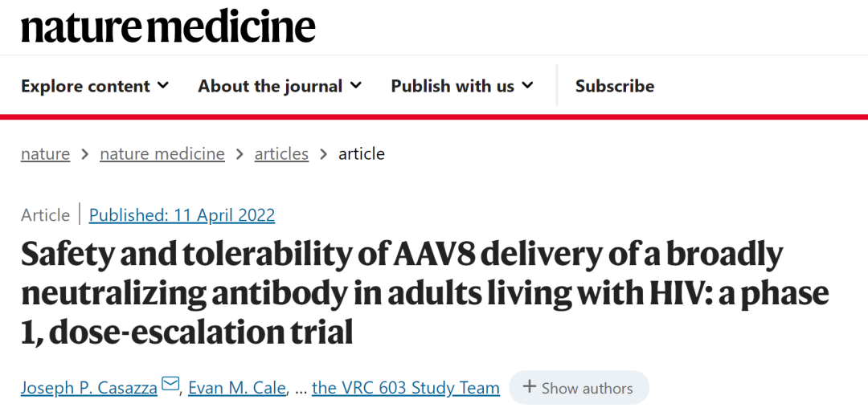Open the Explore content menu

[85, 86]
